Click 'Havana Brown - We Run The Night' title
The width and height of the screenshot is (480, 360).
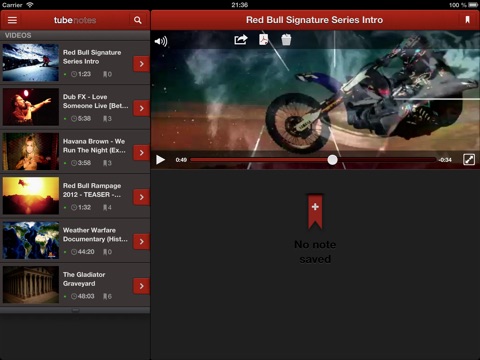coord(94,146)
